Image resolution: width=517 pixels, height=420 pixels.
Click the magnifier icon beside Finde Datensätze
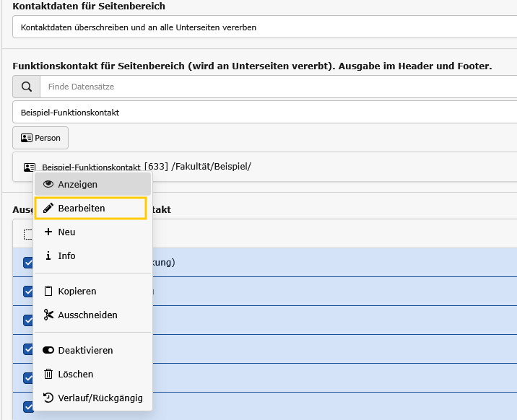point(27,87)
